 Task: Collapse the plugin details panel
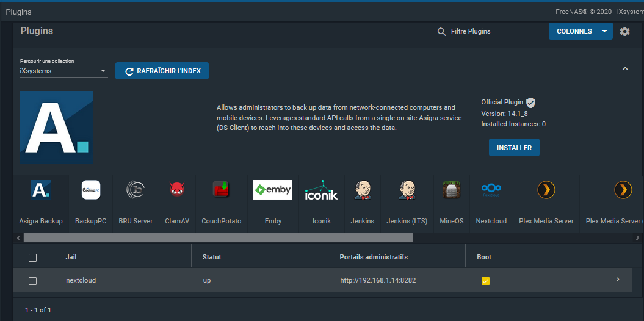(625, 69)
